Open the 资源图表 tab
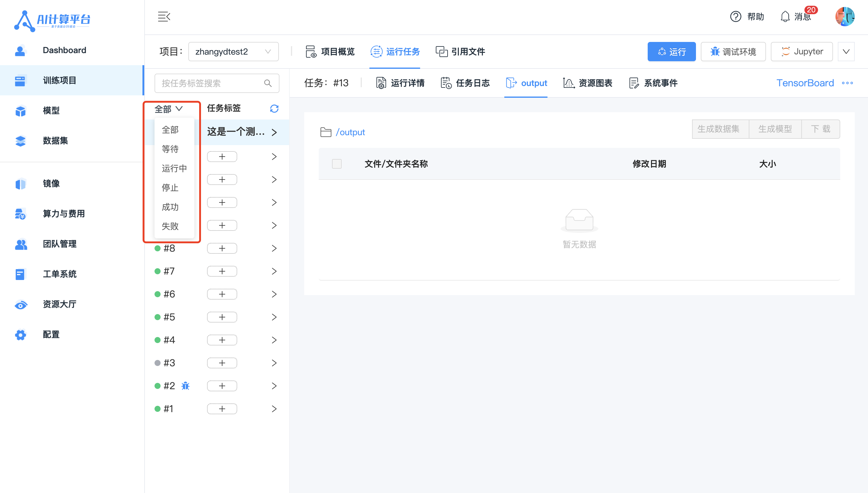Image resolution: width=868 pixels, height=493 pixels. coord(587,83)
